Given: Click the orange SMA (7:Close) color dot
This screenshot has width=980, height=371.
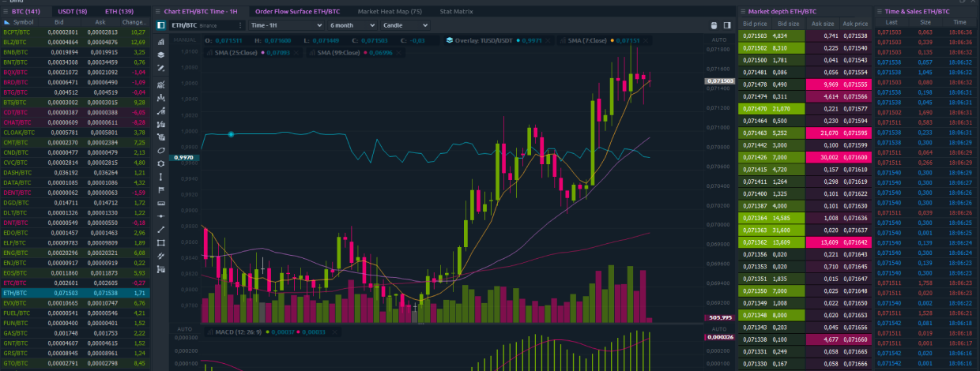Looking at the screenshot, I should click(x=612, y=40).
